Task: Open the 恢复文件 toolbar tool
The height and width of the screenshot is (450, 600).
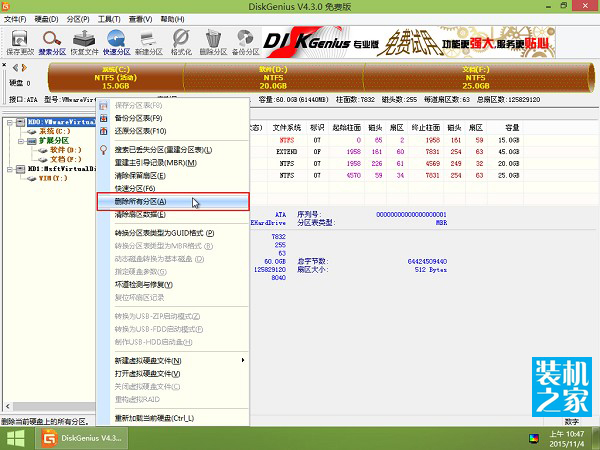Action: point(85,42)
